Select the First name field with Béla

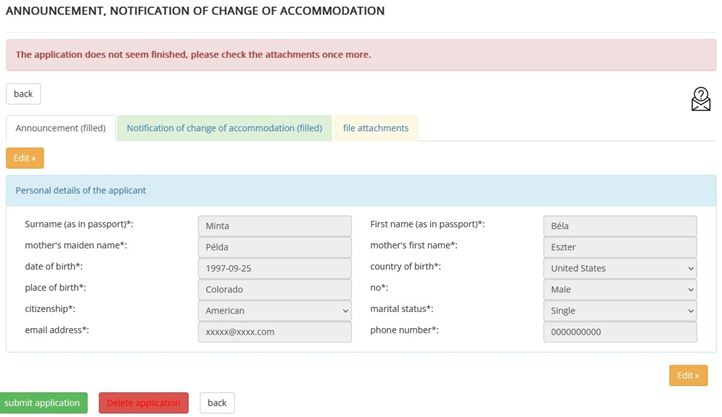coord(620,226)
